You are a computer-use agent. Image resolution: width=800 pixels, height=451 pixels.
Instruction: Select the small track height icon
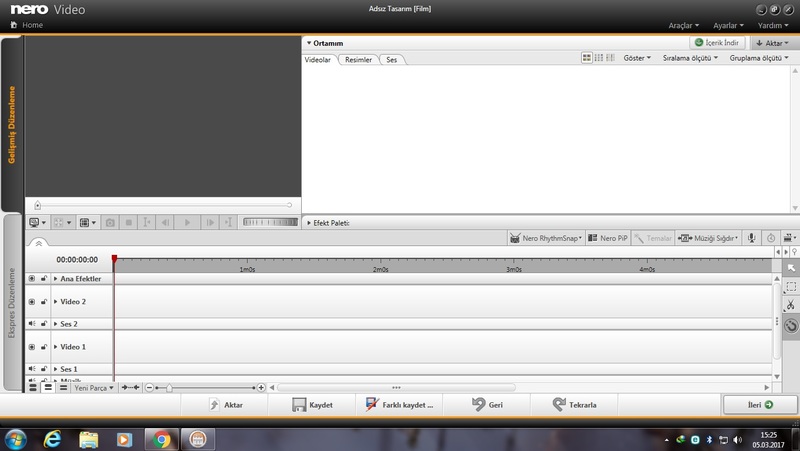[x=63, y=388]
